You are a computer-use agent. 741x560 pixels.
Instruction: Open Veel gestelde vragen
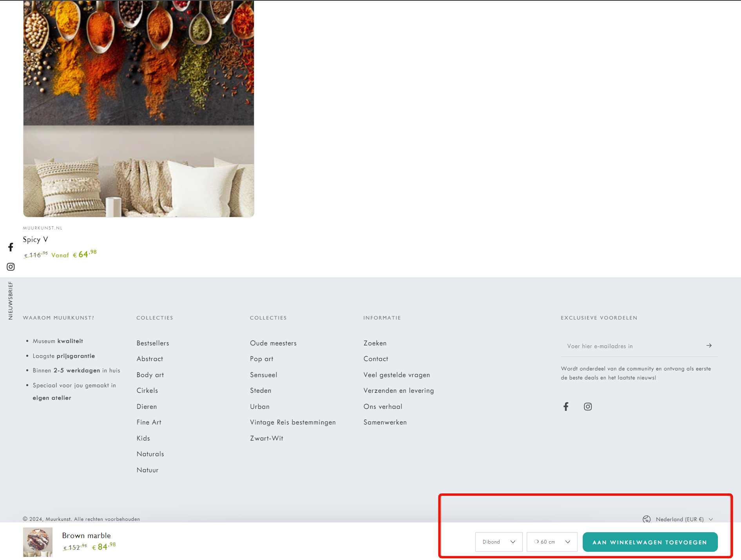pos(397,375)
